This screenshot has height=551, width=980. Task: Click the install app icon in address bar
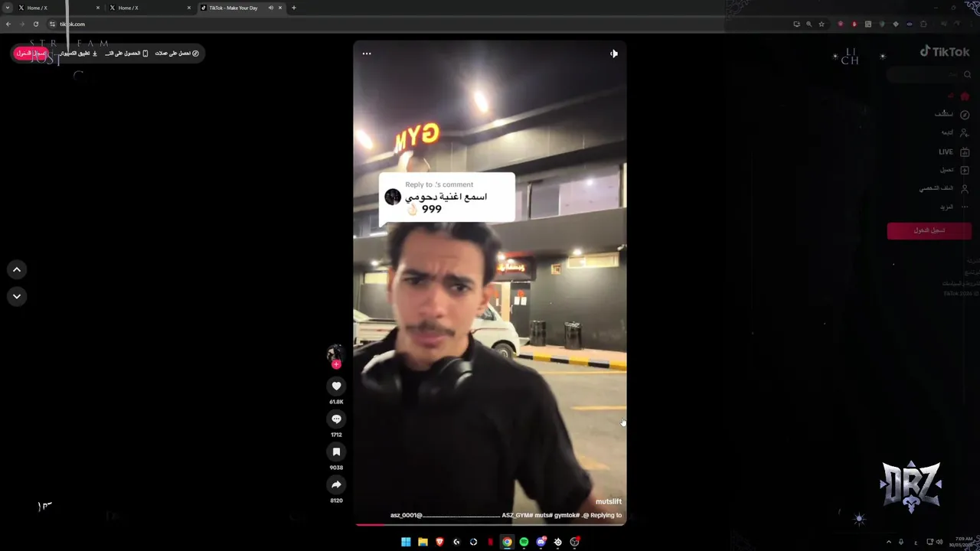click(796, 24)
